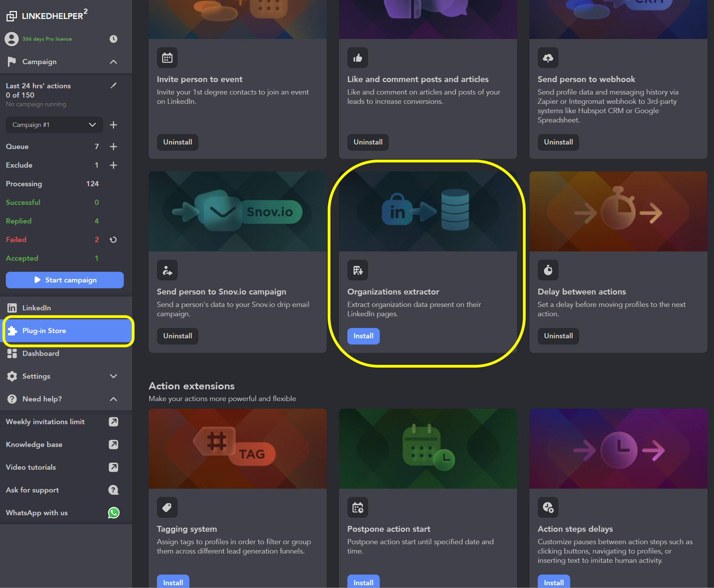Open the Tagging system TAG banner

[x=238, y=449]
